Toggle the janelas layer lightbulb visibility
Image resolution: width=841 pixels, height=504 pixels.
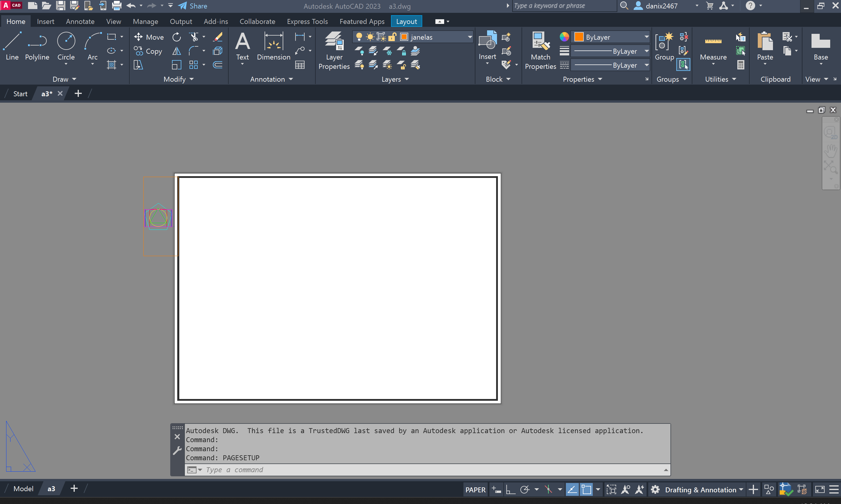point(359,37)
